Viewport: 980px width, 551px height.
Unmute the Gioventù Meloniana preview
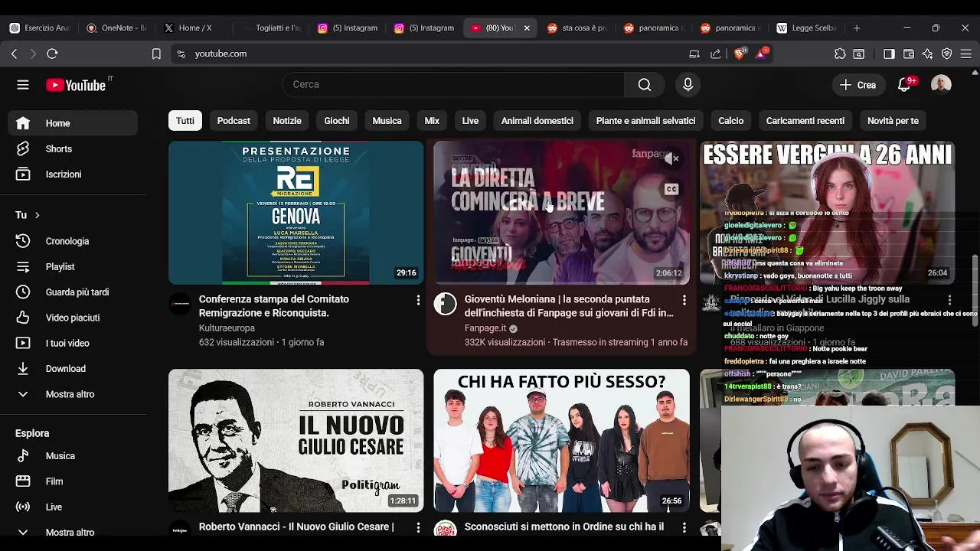(x=671, y=158)
